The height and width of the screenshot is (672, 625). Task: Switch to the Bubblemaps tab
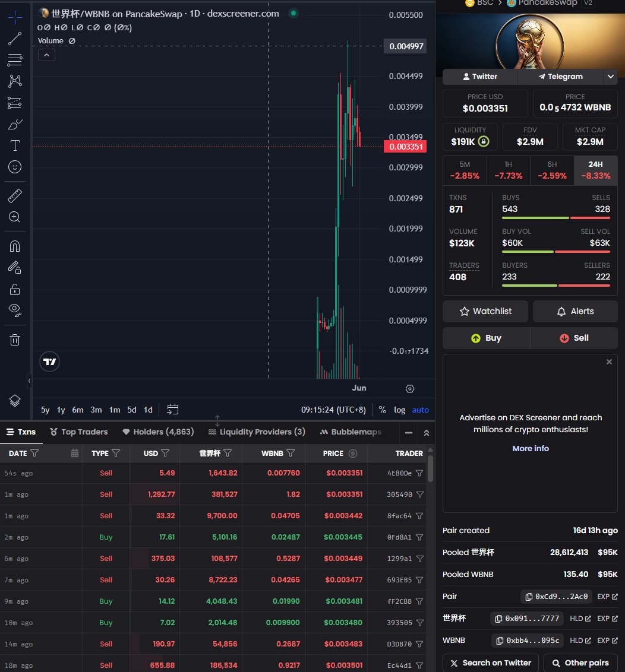pyautogui.click(x=351, y=432)
